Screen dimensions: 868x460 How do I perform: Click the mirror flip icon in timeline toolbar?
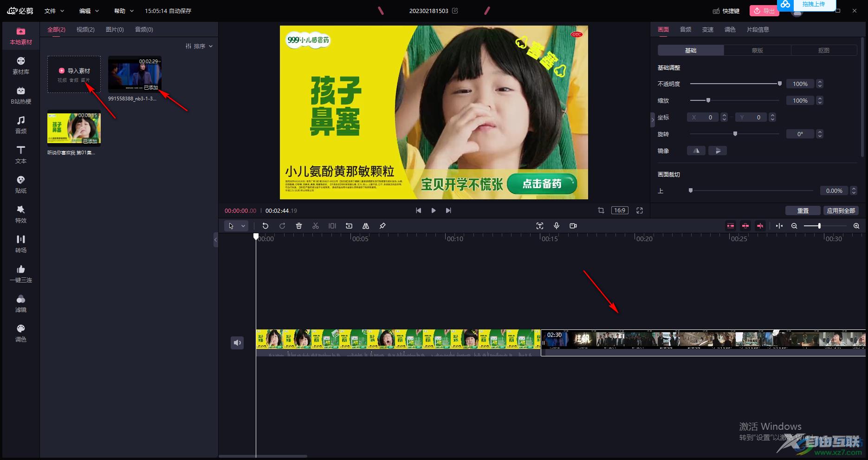click(366, 226)
